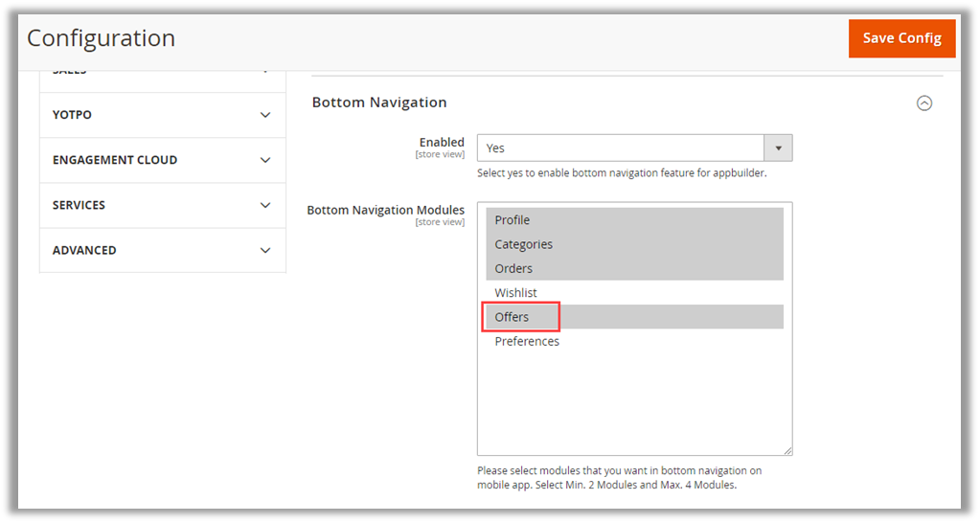980x523 pixels.
Task: Open the ADVANCED configuration tab label
Action: coord(84,250)
